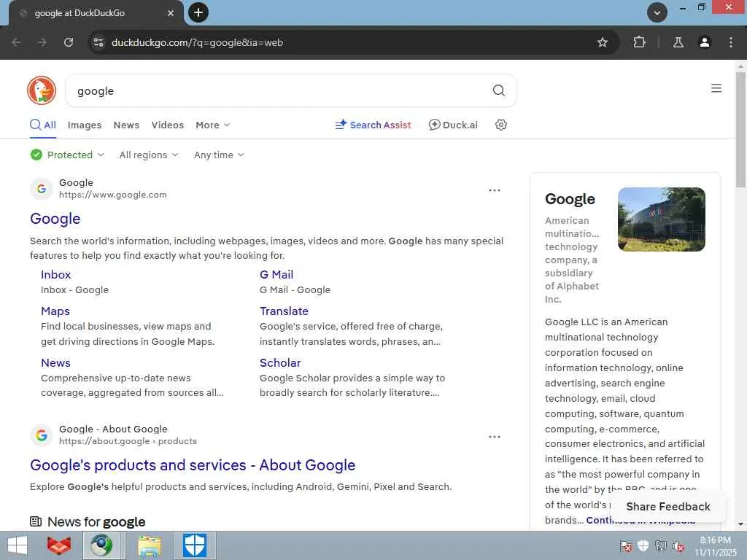Open a new browser tab
This screenshot has height=560, width=747.
pyautogui.click(x=198, y=12)
